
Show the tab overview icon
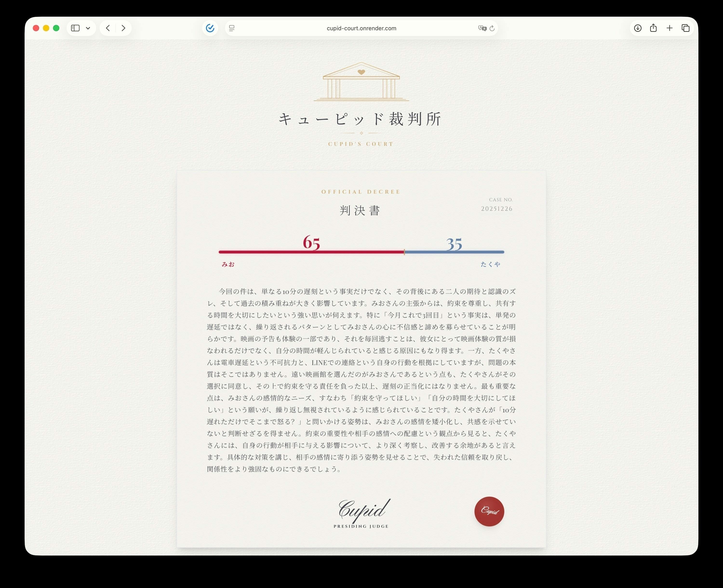point(685,28)
